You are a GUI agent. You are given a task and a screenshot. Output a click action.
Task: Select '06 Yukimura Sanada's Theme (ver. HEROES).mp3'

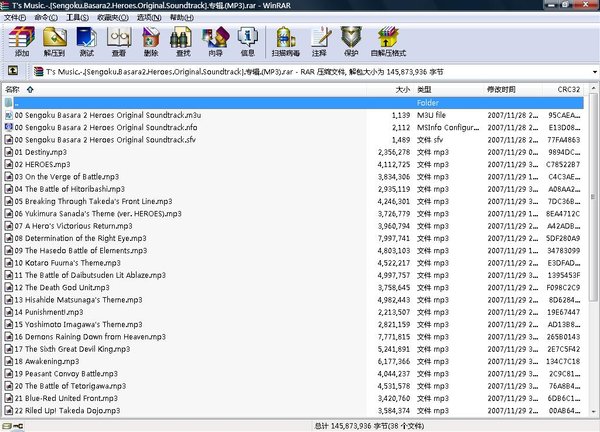[x=98, y=214]
